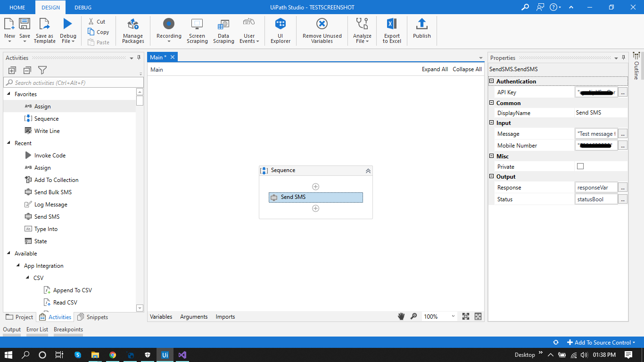644x362 pixels.
Task: Click the Recording icon
Action: 169,24
